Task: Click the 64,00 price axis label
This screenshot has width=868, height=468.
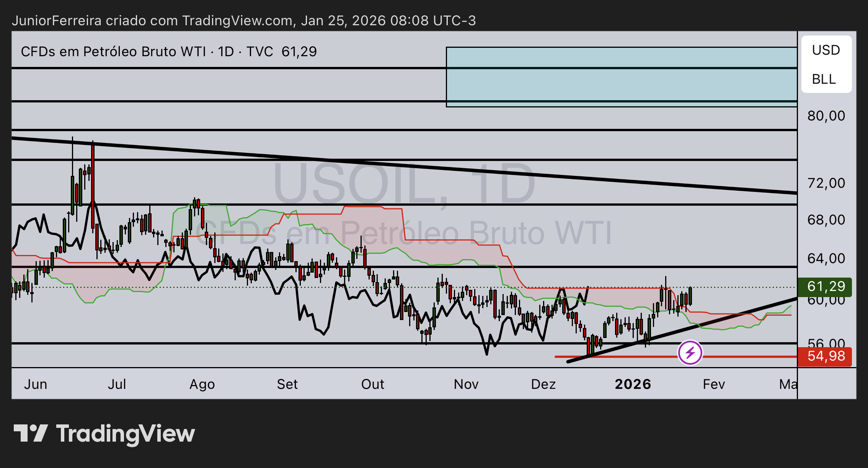Action: [x=826, y=258]
